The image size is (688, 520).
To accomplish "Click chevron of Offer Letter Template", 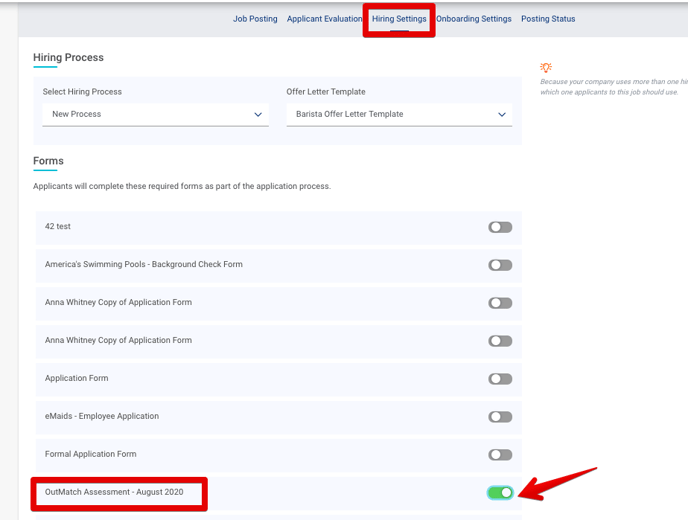I will 502,115.
